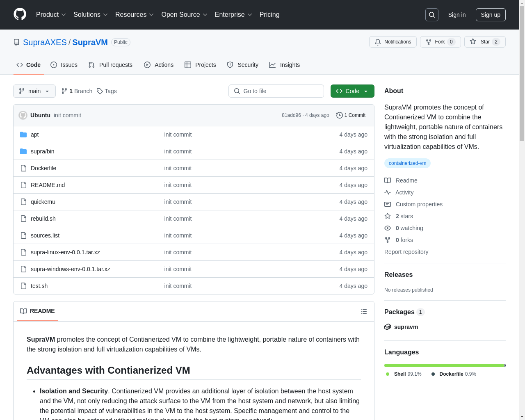Viewport: 525px width, 420px height.
Task: Expand the Product menu
Action: 51,15
